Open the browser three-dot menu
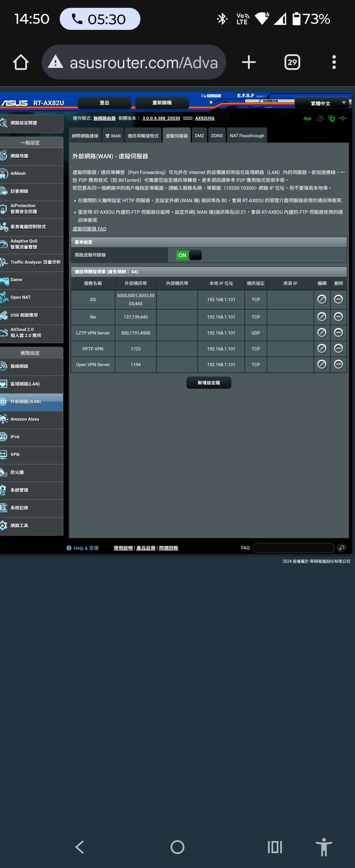Screen dimensions: 355x868 click(334, 62)
